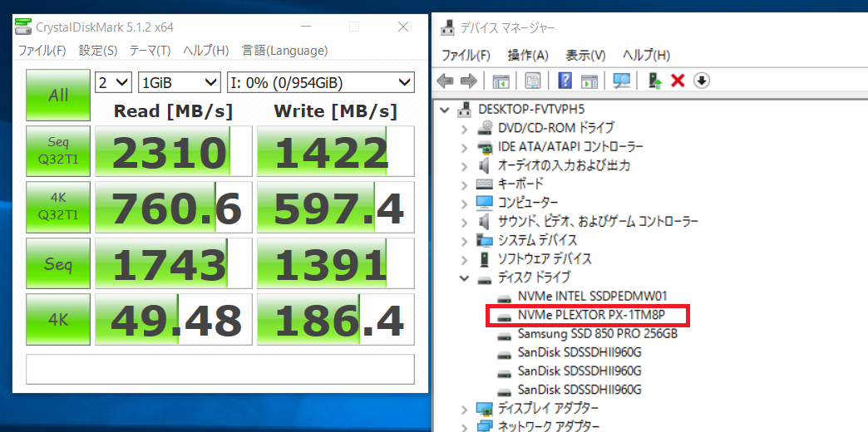
Task: Click the 4K Q32T1 write result 597.4
Action: coord(335,208)
